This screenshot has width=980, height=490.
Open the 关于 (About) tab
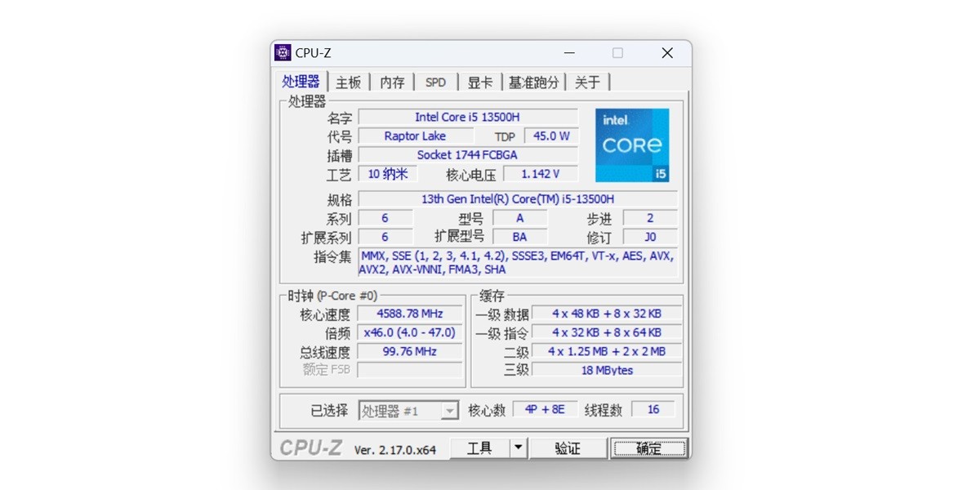coord(587,81)
